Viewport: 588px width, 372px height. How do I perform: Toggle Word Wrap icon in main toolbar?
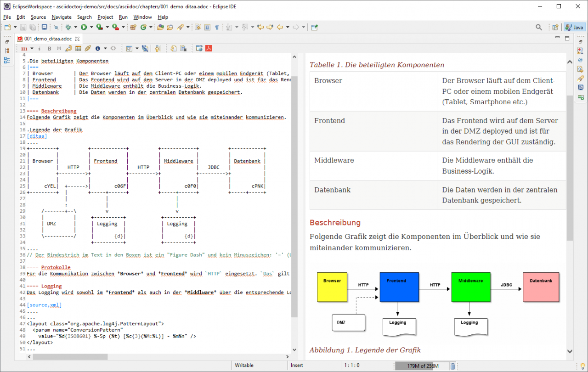coord(198,27)
